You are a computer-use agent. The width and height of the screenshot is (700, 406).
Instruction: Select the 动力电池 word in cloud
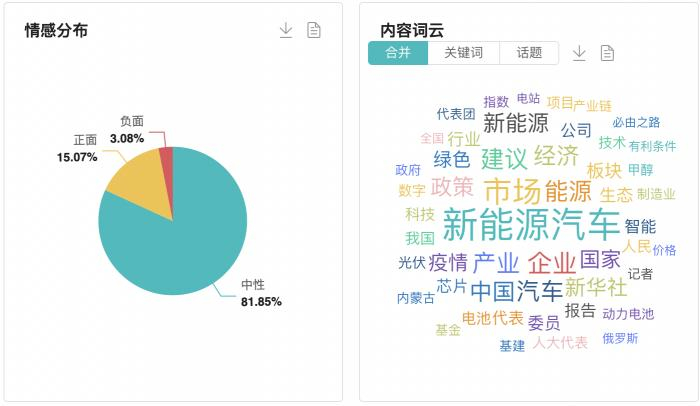[628, 314]
